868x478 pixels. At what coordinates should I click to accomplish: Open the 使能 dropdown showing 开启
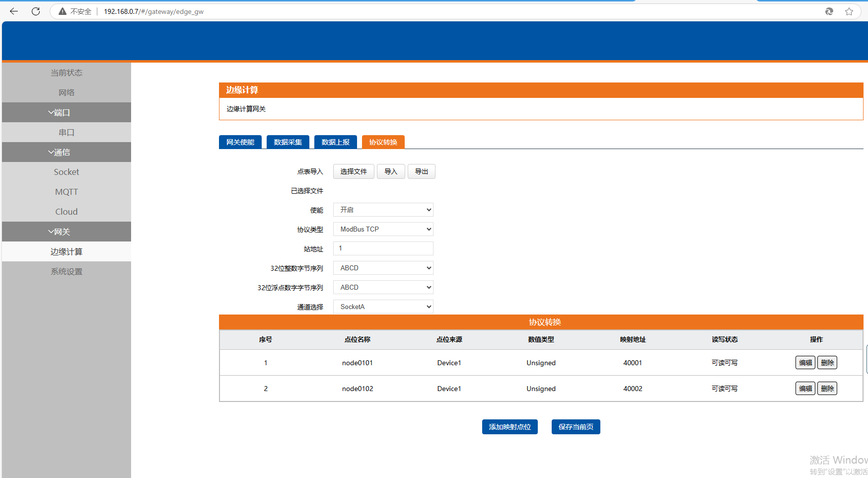pos(383,210)
